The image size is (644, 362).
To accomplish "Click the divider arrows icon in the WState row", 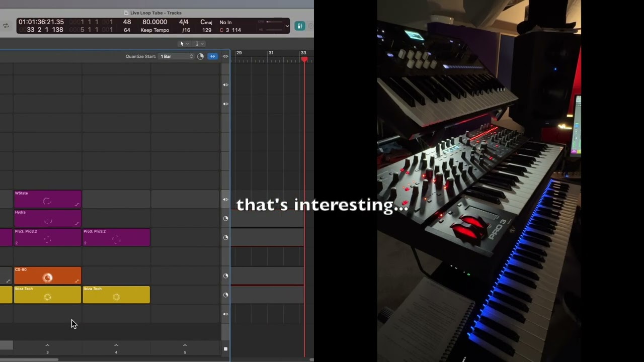I will tap(225, 200).
